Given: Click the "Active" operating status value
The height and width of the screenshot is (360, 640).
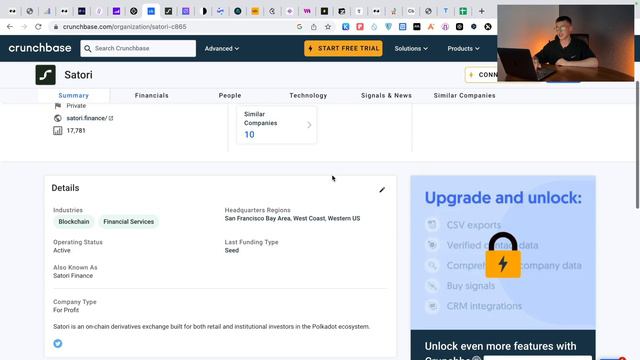Looking at the screenshot, I should point(62,251).
